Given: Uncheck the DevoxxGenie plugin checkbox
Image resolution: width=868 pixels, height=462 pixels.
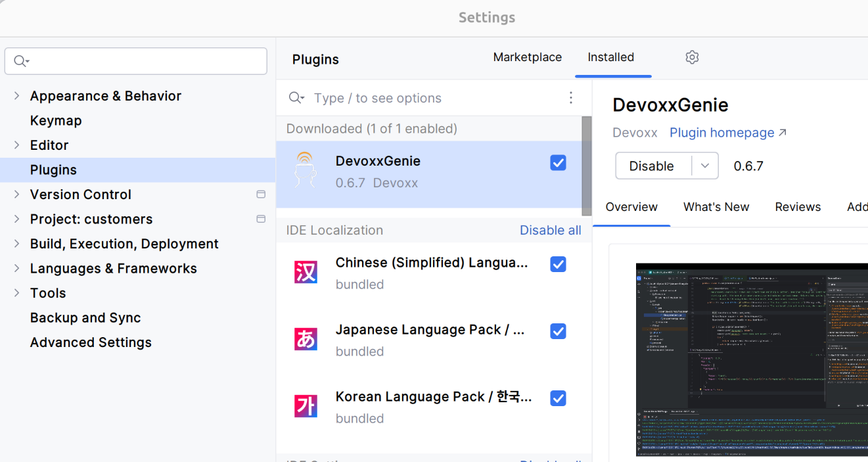Looking at the screenshot, I should pos(558,162).
